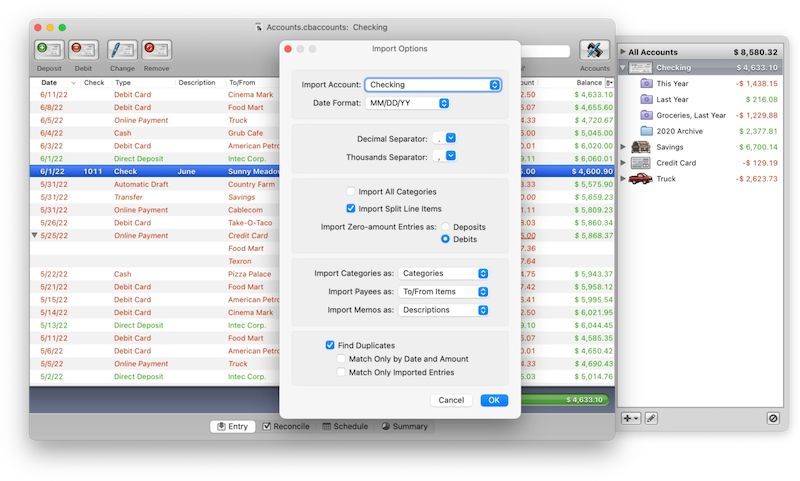
Task: Select the 2020 Archive folder icon
Action: (646, 131)
